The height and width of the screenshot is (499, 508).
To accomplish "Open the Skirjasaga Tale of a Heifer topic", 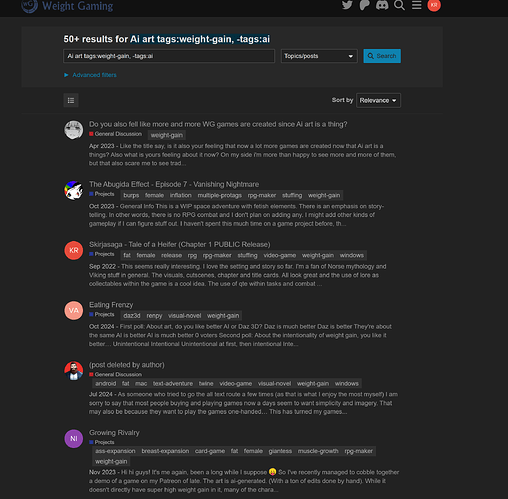I will tap(180, 245).
